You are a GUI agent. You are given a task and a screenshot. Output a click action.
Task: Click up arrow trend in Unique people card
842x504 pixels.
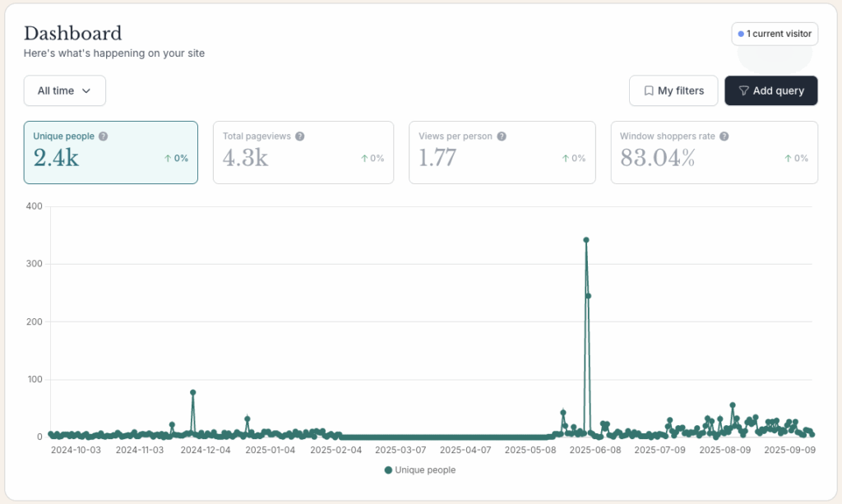pyautogui.click(x=168, y=158)
